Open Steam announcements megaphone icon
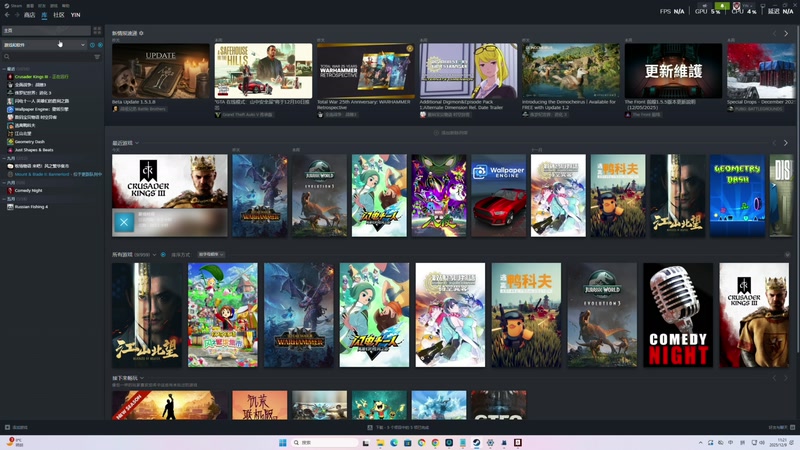Image resolution: width=800 pixels, height=450 pixels. pyautogui.click(x=705, y=6)
